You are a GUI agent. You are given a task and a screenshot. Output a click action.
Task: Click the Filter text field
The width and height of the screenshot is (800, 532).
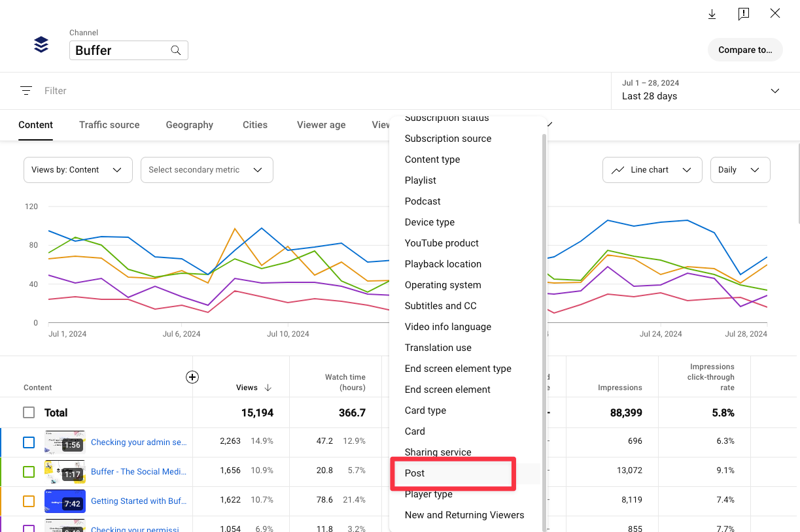click(x=56, y=91)
